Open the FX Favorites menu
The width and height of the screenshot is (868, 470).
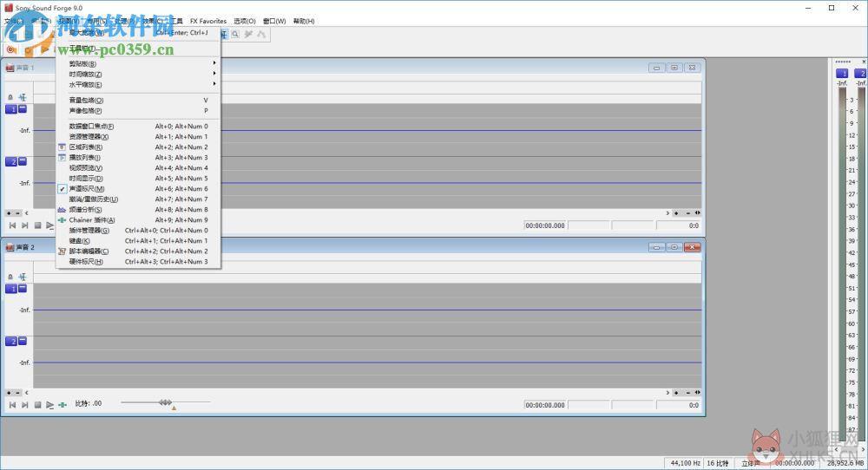tap(208, 21)
